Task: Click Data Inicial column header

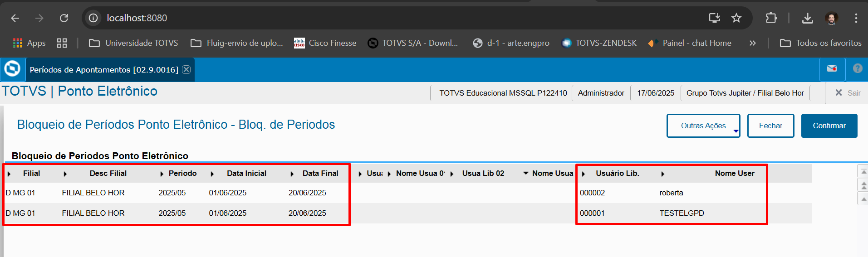Action: [246, 173]
